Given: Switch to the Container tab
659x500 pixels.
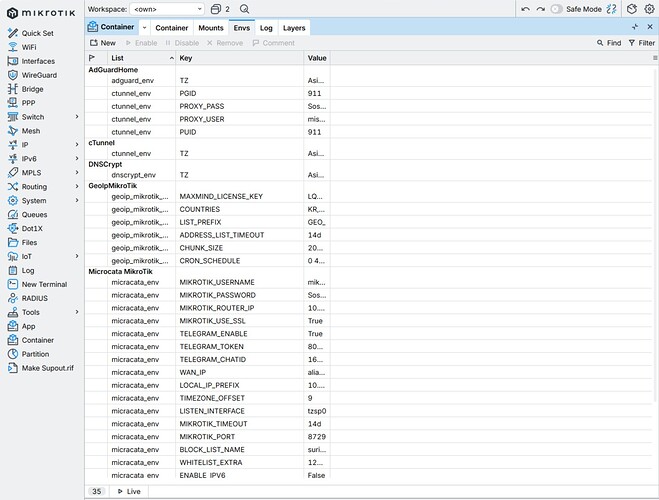Looking at the screenshot, I should click(x=171, y=28).
